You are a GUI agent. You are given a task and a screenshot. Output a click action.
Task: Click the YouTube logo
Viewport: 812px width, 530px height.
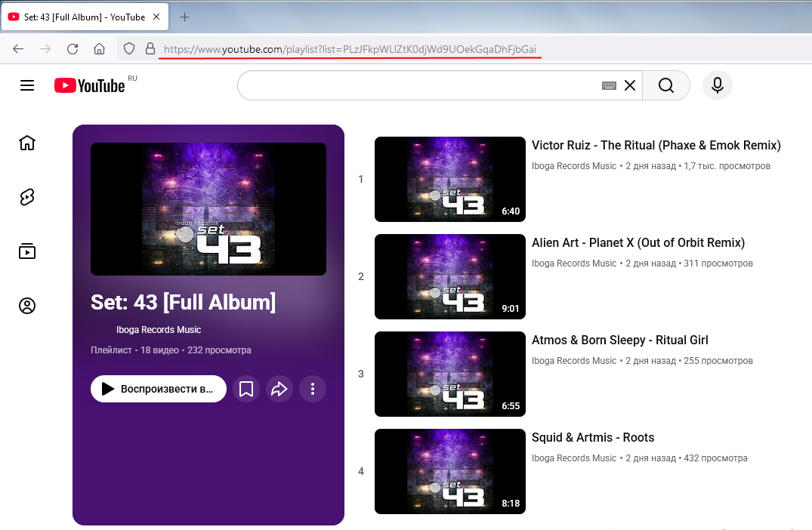point(90,86)
